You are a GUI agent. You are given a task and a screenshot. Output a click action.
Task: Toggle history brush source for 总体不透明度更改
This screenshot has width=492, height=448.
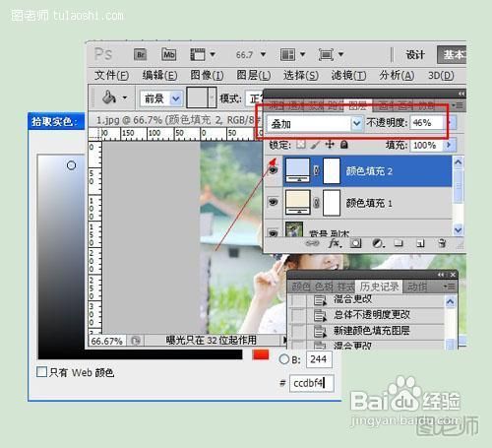tap(298, 315)
